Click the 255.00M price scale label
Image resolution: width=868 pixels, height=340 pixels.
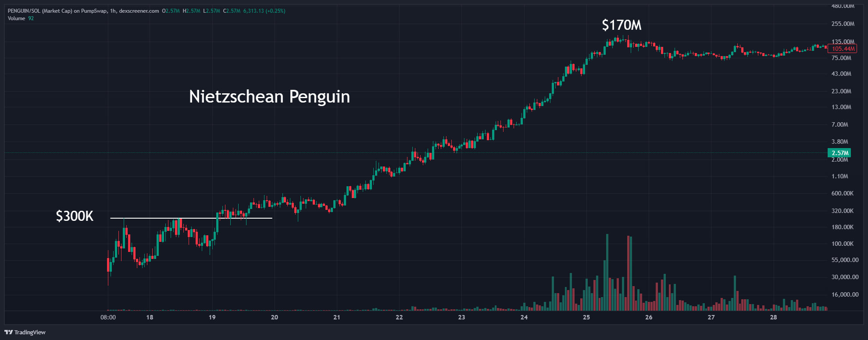point(843,24)
